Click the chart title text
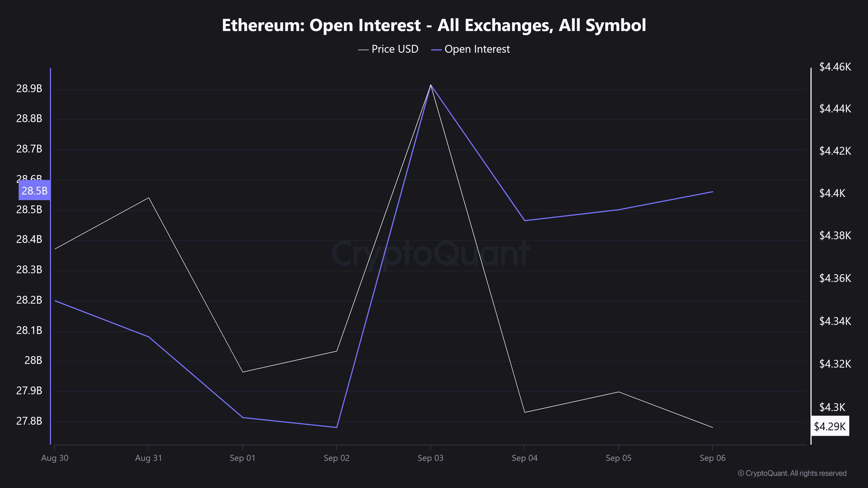 (x=434, y=25)
